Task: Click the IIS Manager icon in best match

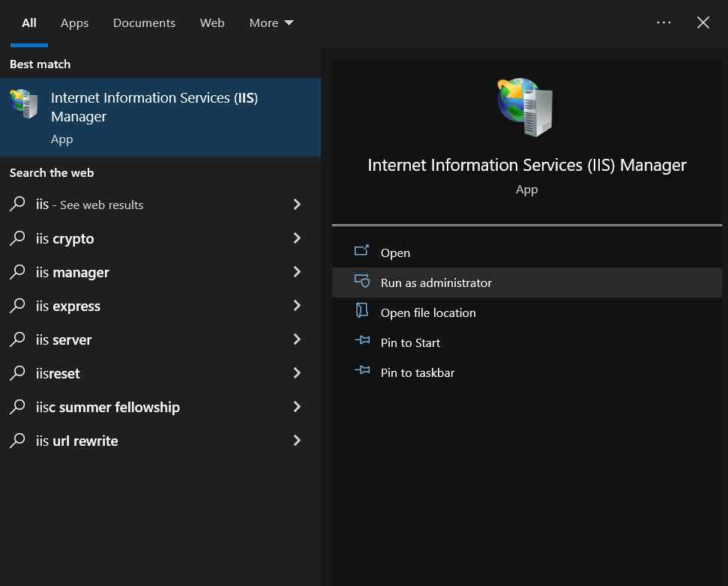Action: [24, 104]
